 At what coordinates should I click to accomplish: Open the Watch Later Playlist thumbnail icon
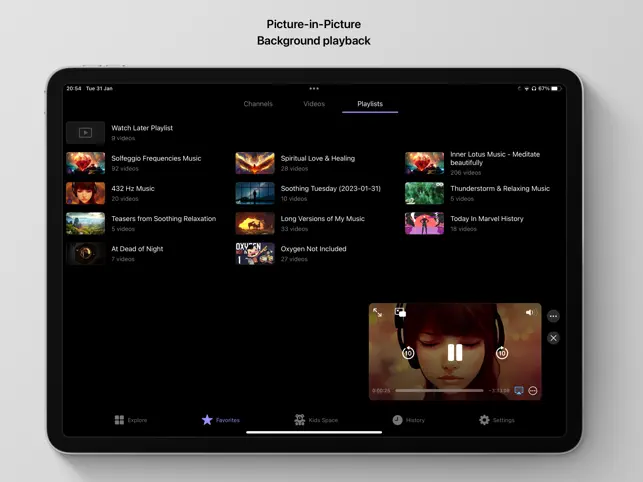(85, 132)
